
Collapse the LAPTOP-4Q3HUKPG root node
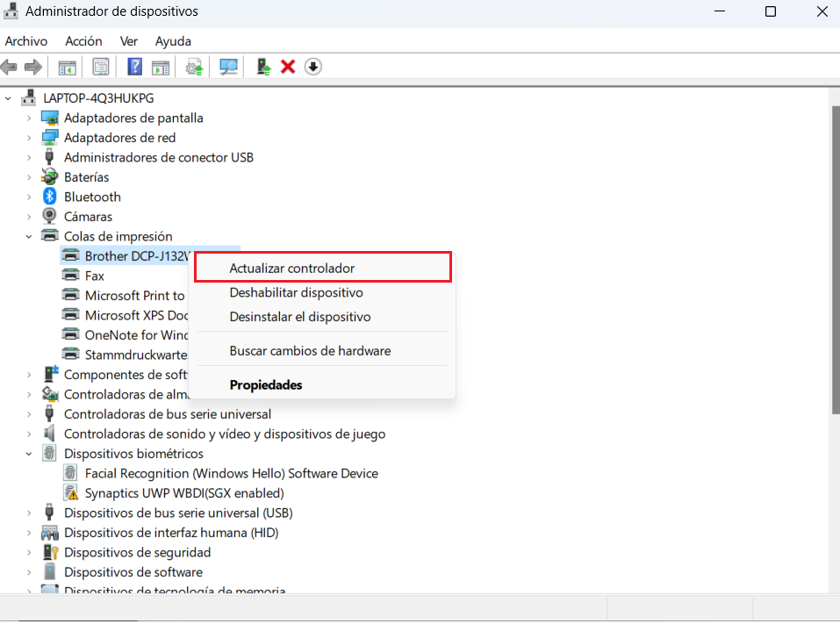(8, 98)
